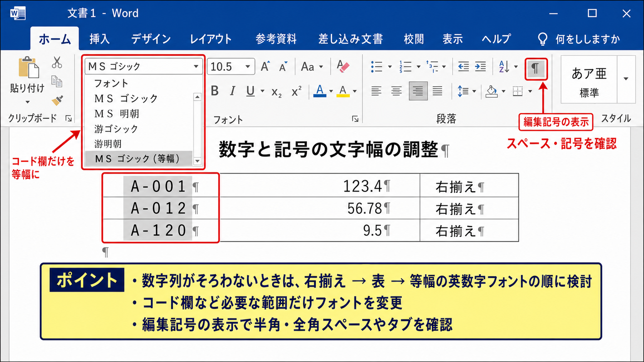Switch to the 挿入 tab

click(100, 39)
